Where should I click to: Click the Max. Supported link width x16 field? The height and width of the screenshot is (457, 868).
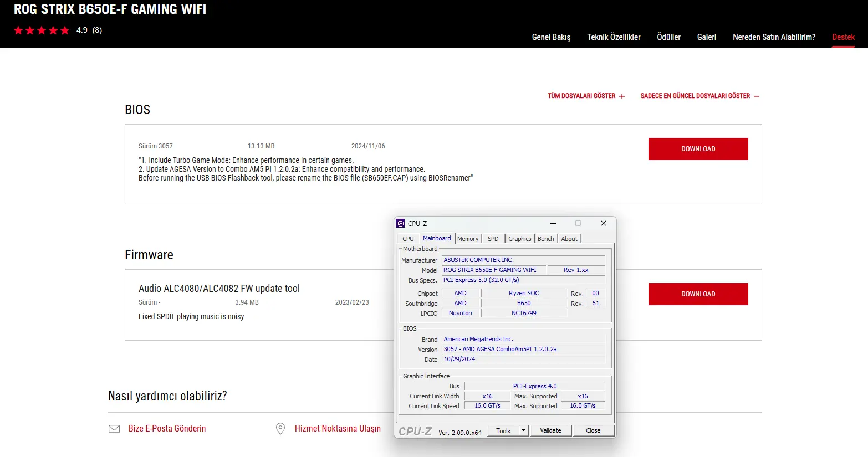(x=583, y=396)
